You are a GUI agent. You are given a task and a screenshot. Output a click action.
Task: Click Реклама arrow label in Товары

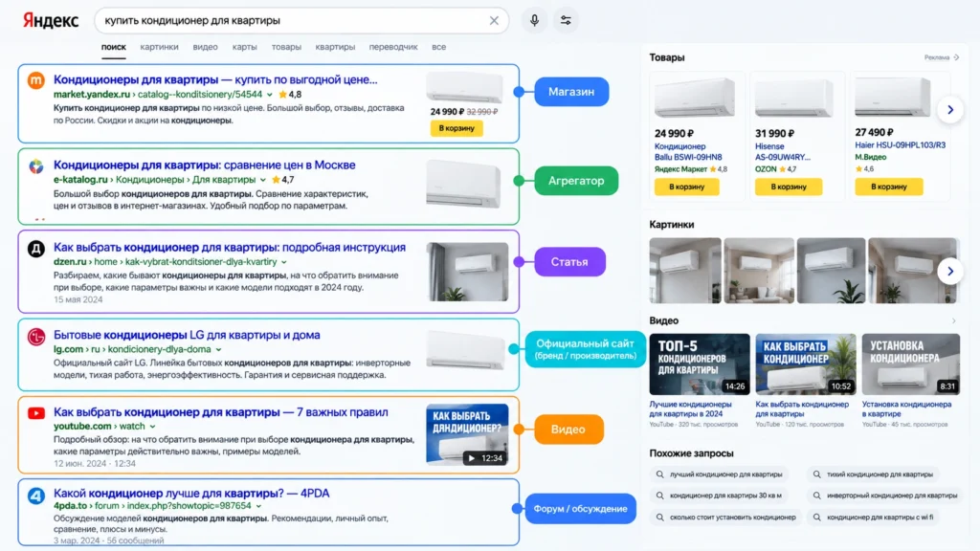[942, 57]
